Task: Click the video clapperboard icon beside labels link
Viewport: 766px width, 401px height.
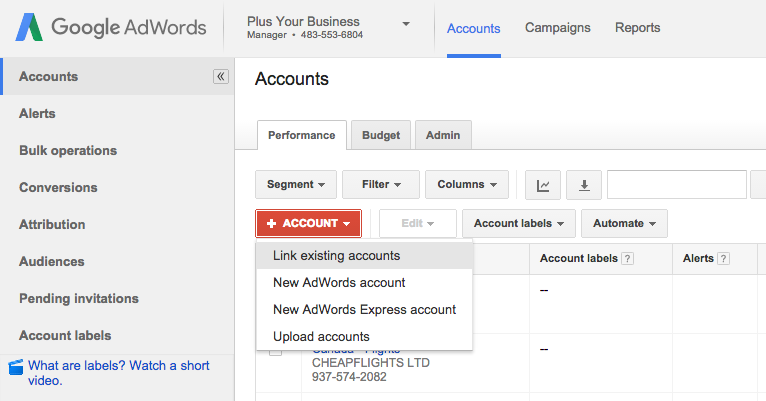Action: pyautogui.click(x=16, y=367)
